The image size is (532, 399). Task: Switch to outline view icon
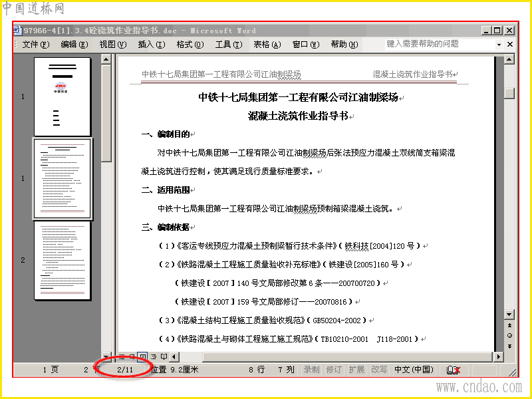tap(154, 356)
